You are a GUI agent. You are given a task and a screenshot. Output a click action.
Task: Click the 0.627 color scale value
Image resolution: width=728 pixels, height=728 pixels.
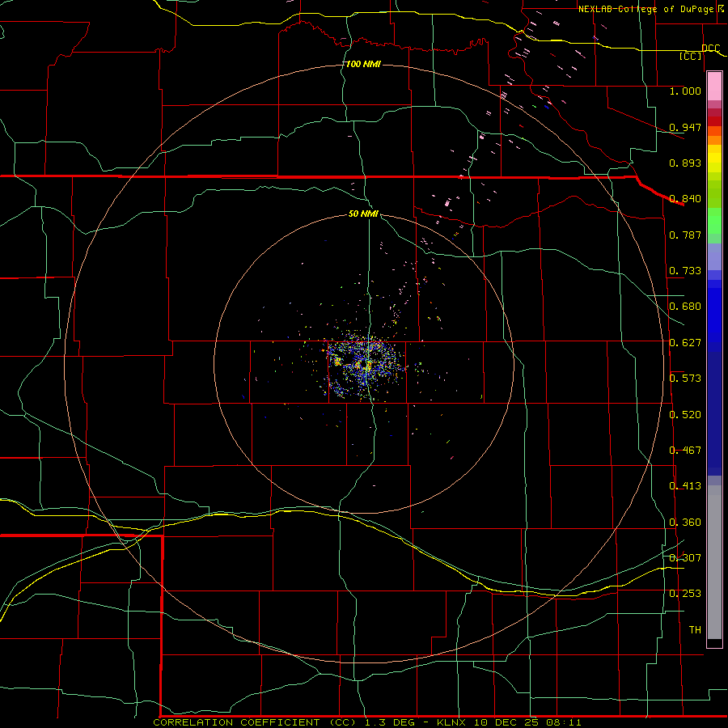685,343
